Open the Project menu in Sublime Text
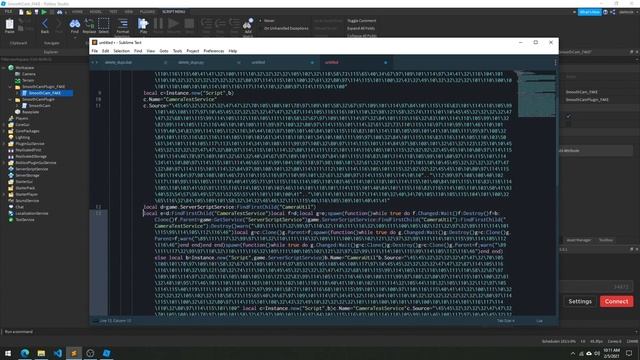The height and width of the screenshot is (360, 640). pyautogui.click(x=193, y=51)
